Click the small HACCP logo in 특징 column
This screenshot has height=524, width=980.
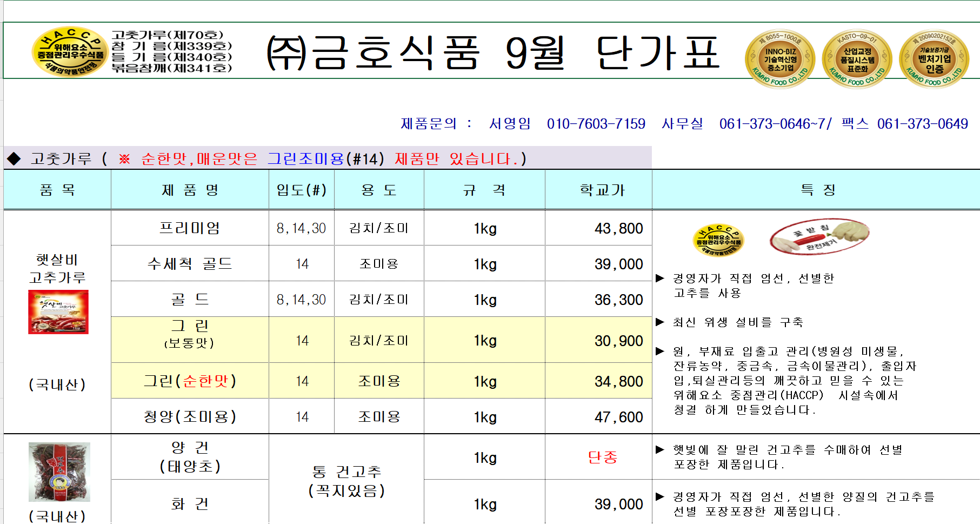[718, 240]
